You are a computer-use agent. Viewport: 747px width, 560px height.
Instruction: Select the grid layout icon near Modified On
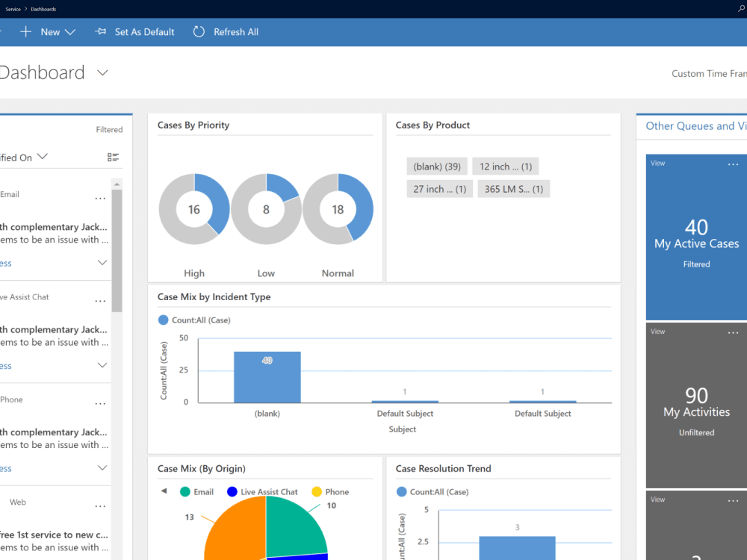coord(114,157)
